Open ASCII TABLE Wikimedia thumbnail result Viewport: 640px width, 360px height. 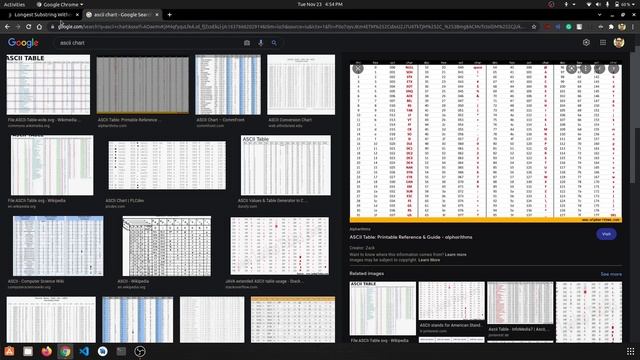[48, 84]
